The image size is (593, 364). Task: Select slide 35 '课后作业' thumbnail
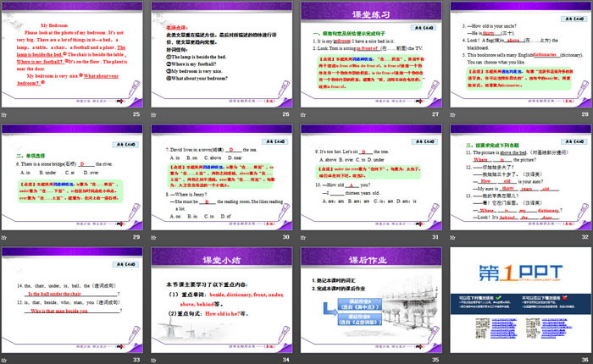(371, 301)
